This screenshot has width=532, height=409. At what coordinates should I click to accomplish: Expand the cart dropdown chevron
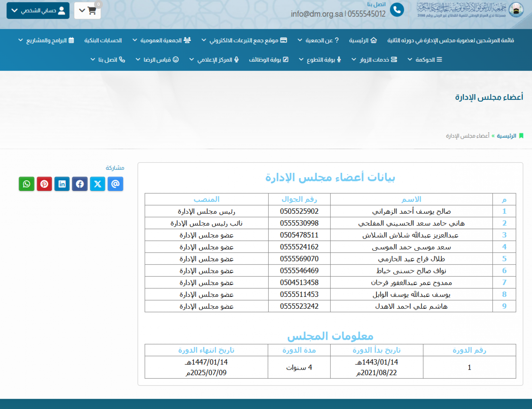point(82,11)
